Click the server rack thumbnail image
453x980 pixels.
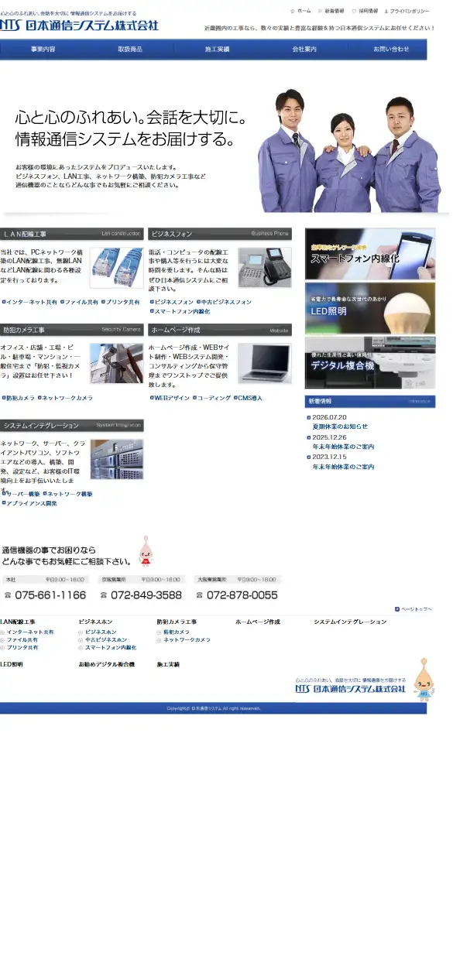(x=117, y=459)
